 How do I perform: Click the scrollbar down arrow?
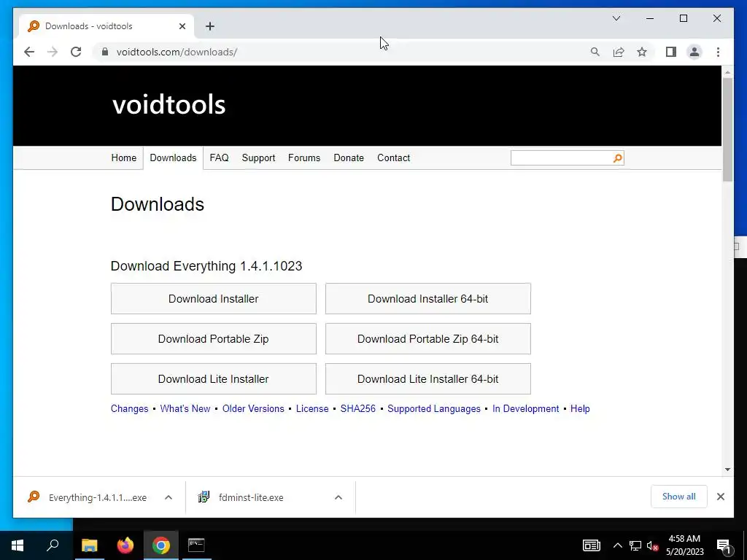[727, 470]
